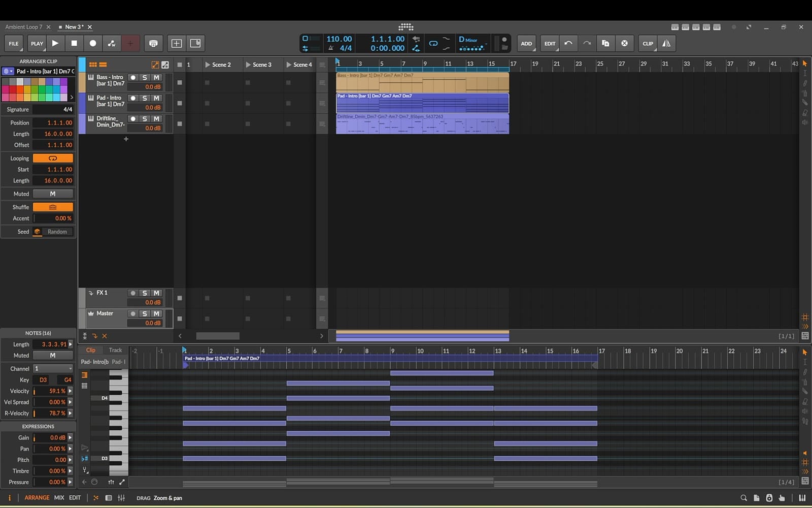Open the Ambient Loop 7 project tab
Screen dimensions: 812x508
click(23, 27)
